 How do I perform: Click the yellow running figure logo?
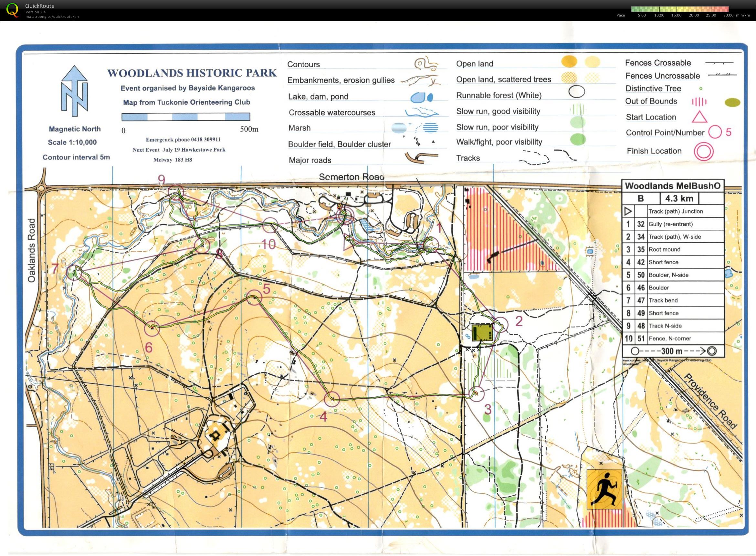[x=604, y=489]
